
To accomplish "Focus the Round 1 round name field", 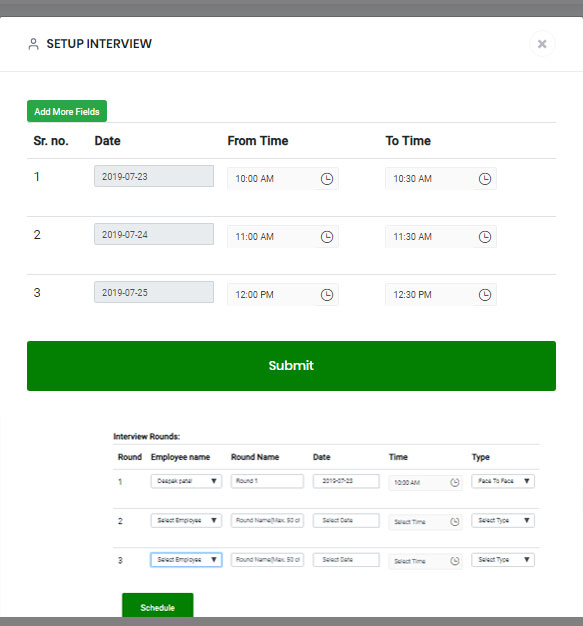I will [267, 481].
